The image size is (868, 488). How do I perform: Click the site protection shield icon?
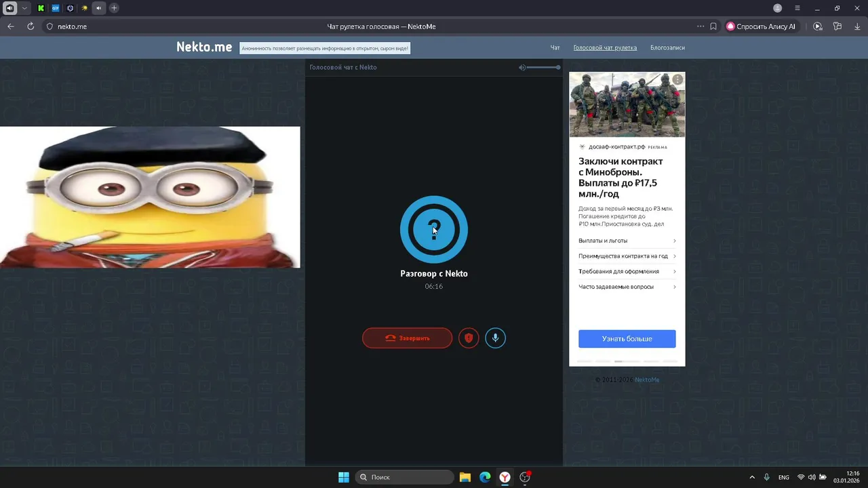click(50, 26)
